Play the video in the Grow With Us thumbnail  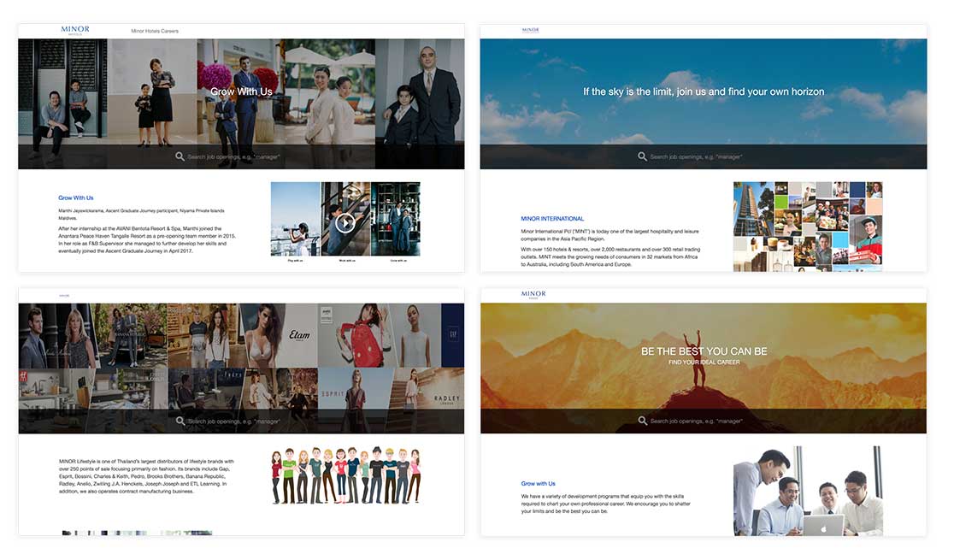click(344, 222)
